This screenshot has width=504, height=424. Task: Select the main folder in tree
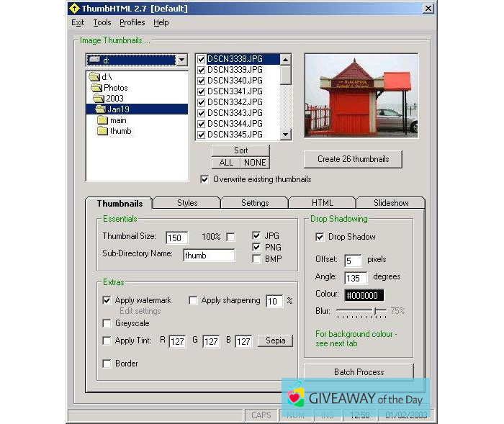(x=118, y=120)
